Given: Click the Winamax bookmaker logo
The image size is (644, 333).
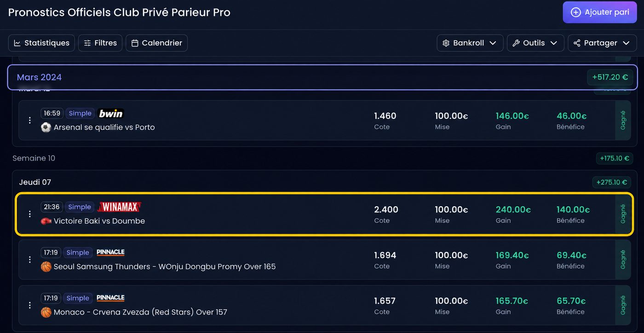Looking at the screenshot, I should point(119,207).
